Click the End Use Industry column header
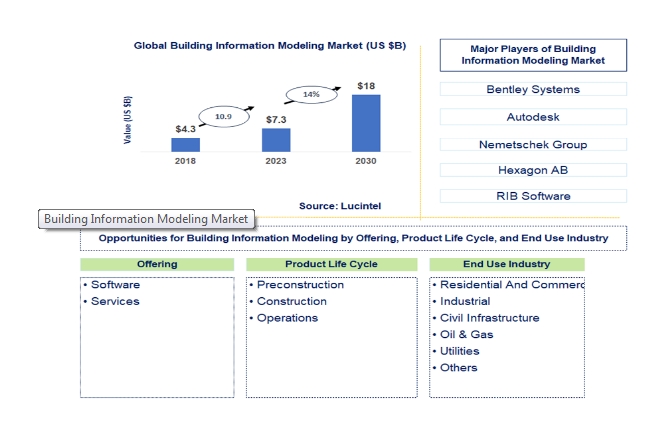This screenshot has height=428, width=665. 507,264
